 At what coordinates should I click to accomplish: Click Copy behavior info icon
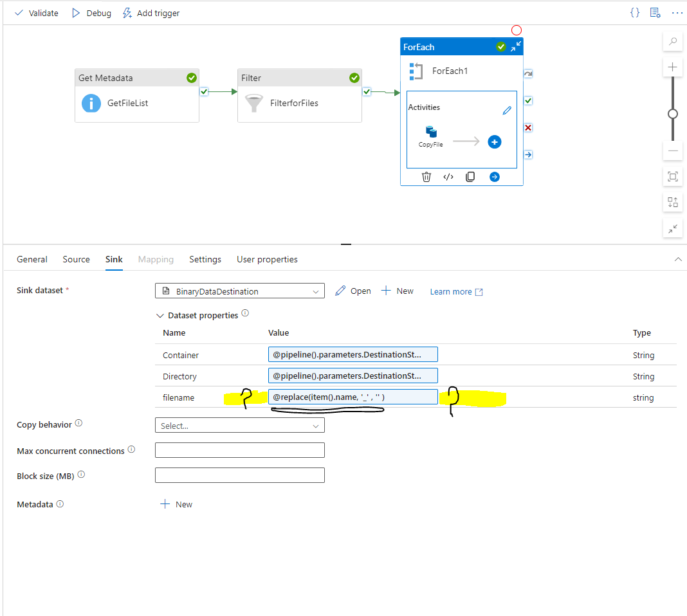coord(78,423)
